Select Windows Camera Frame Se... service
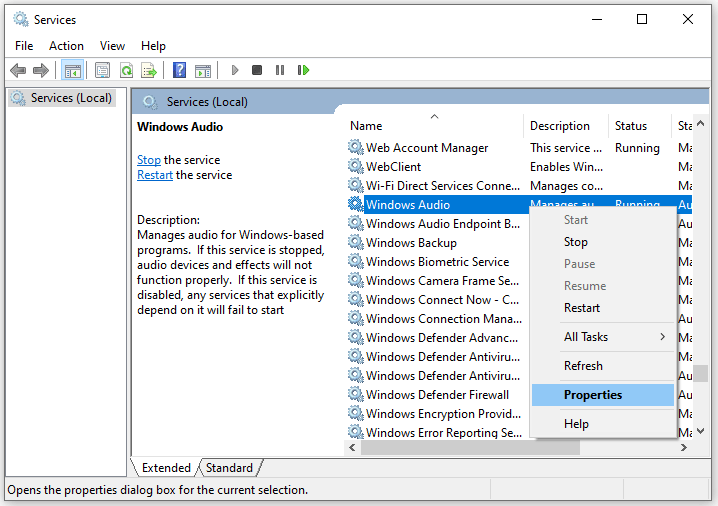This screenshot has width=718, height=506. click(442, 281)
